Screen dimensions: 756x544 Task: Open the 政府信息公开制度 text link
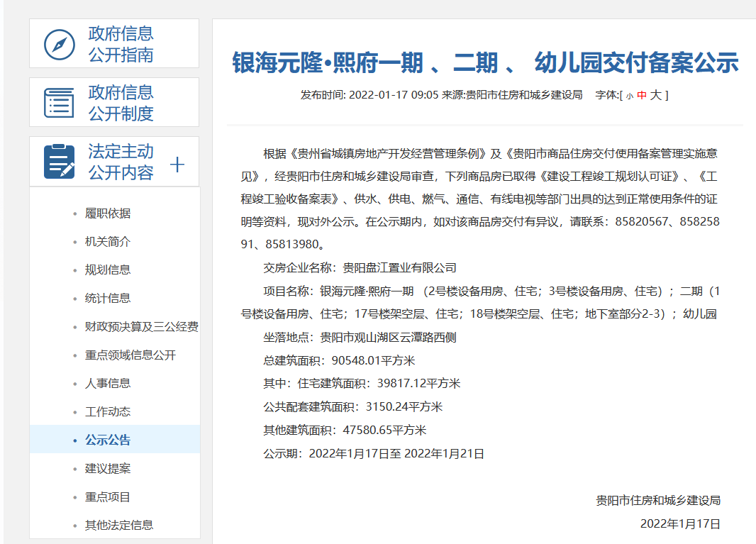pyautogui.click(x=121, y=103)
